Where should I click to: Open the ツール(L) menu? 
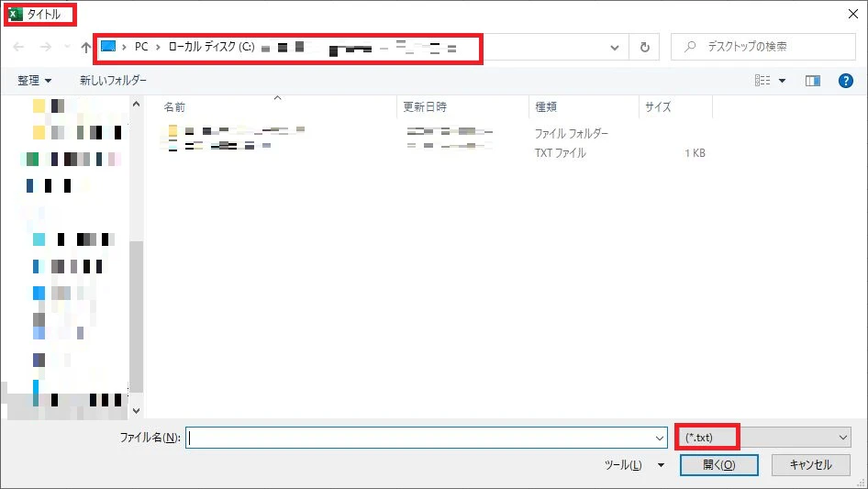623,465
